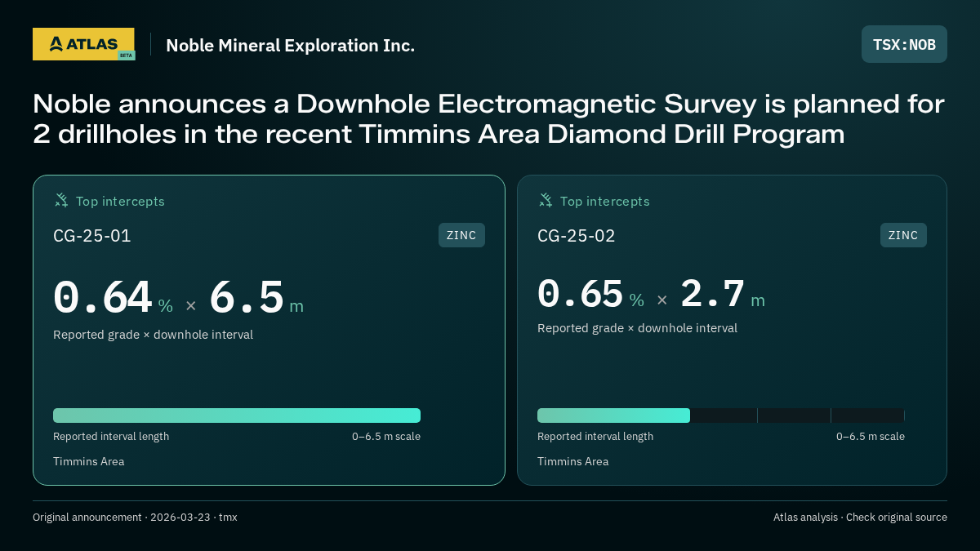
Task: Click the 2.7 interval value
Action: coord(712,294)
